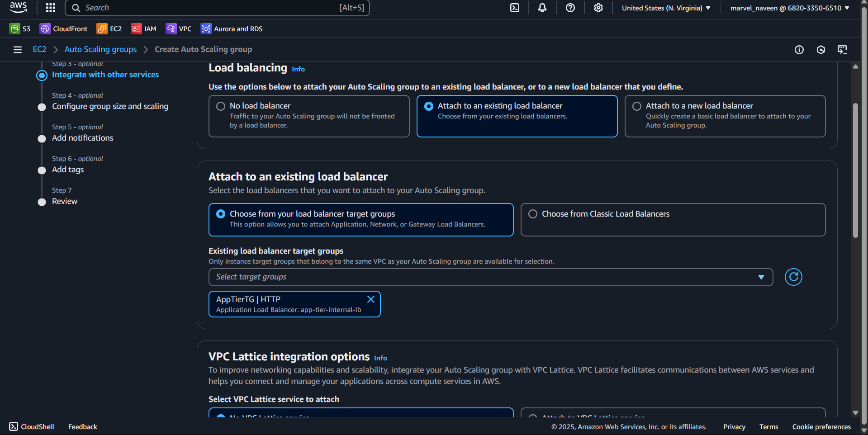Open the EC2 shortcut in favorites bar
868x435 pixels.
tap(109, 29)
